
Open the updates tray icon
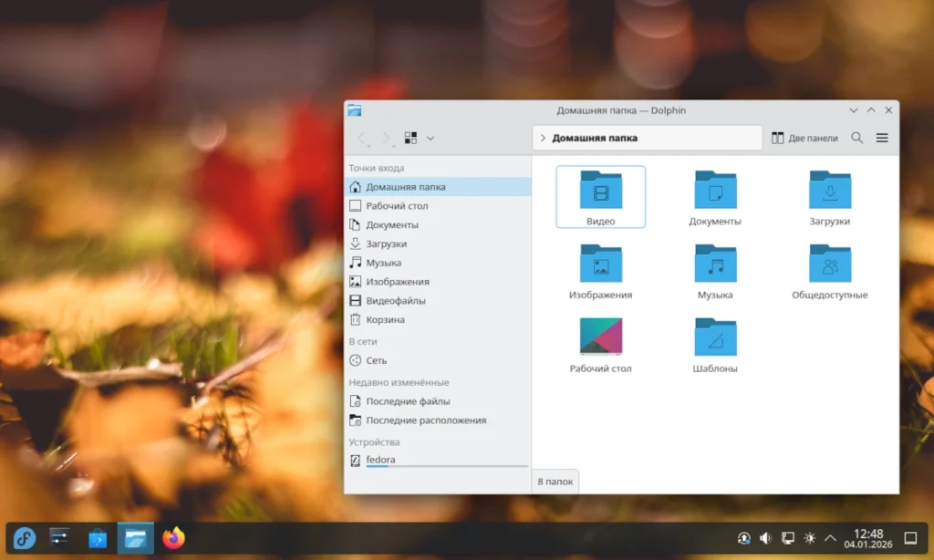[x=744, y=538]
